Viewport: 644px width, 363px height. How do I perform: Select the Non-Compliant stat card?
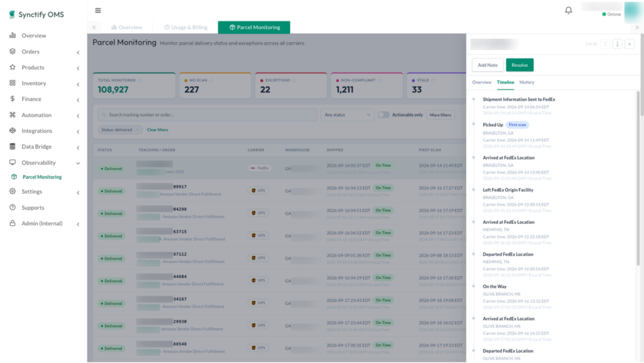tap(367, 86)
